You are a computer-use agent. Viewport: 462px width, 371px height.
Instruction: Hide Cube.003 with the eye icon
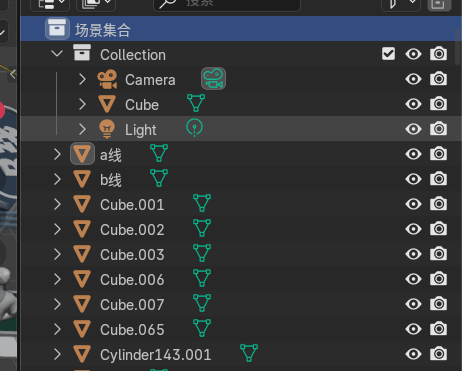tap(413, 254)
